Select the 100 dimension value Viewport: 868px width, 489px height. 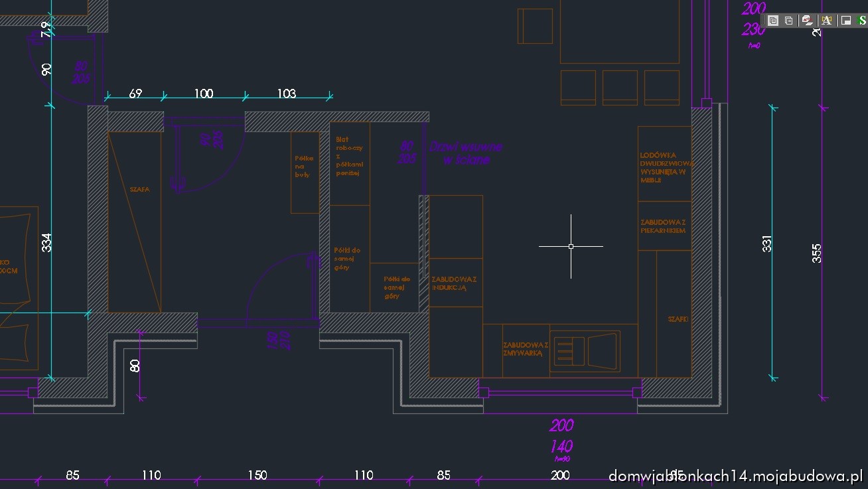(204, 94)
